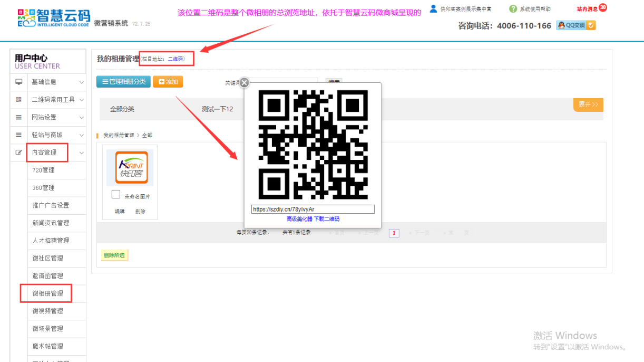Open the red 30 message badge

tap(603, 7)
